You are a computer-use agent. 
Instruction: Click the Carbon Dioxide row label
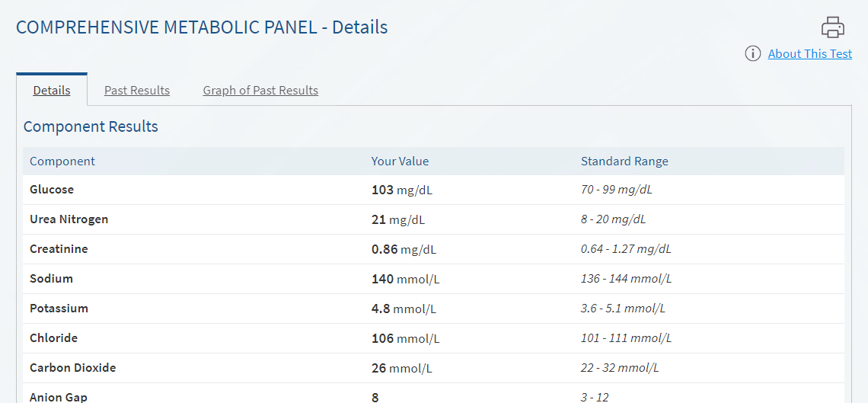coord(72,368)
